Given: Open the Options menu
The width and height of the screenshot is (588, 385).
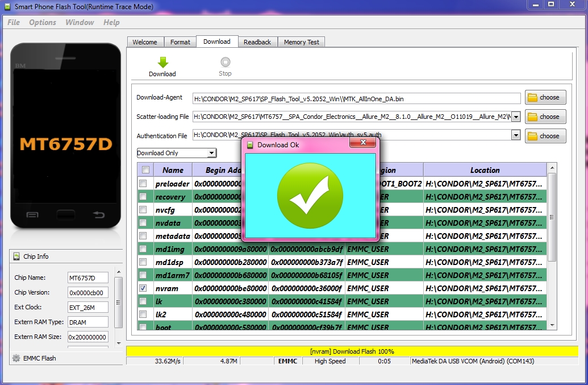Looking at the screenshot, I should [x=43, y=22].
